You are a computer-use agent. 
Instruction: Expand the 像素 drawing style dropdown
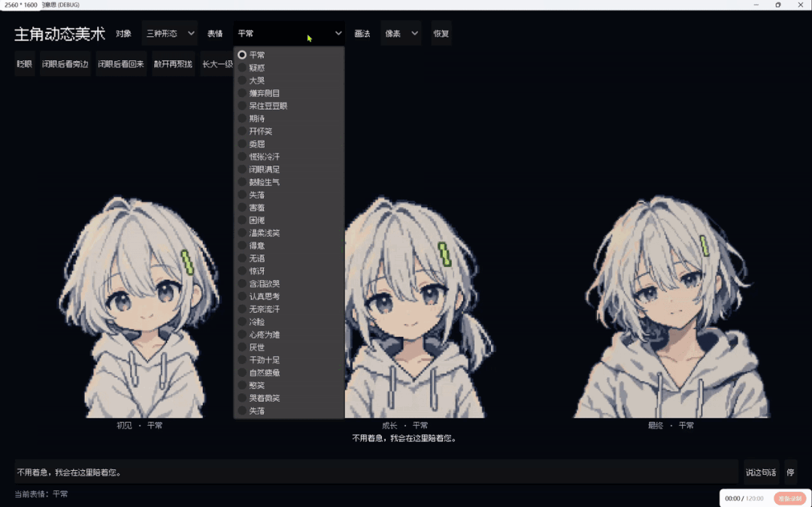[x=401, y=33]
